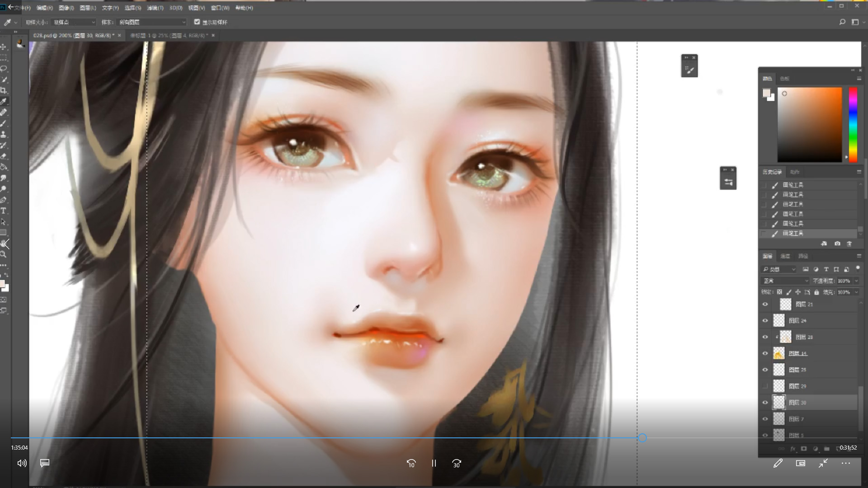The height and width of the screenshot is (488, 868).
Task: Lock image pixels brush icon
Action: pyautogui.click(x=789, y=292)
